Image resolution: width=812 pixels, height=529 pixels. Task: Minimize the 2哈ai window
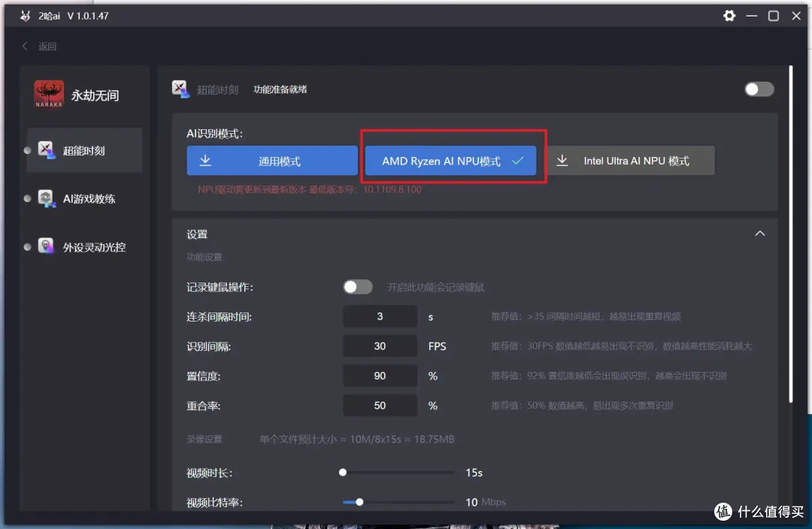point(751,16)
